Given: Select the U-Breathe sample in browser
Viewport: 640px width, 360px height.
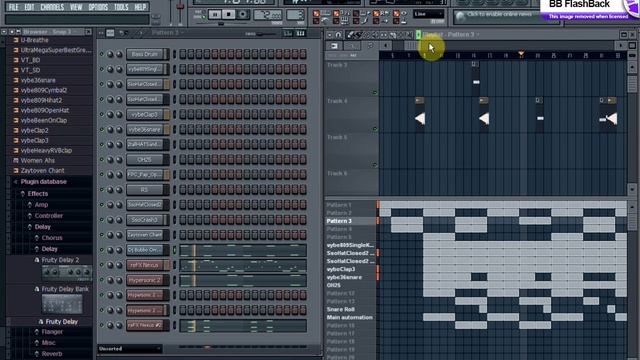Looking at the screenshot, I should [x=34, y=40].
